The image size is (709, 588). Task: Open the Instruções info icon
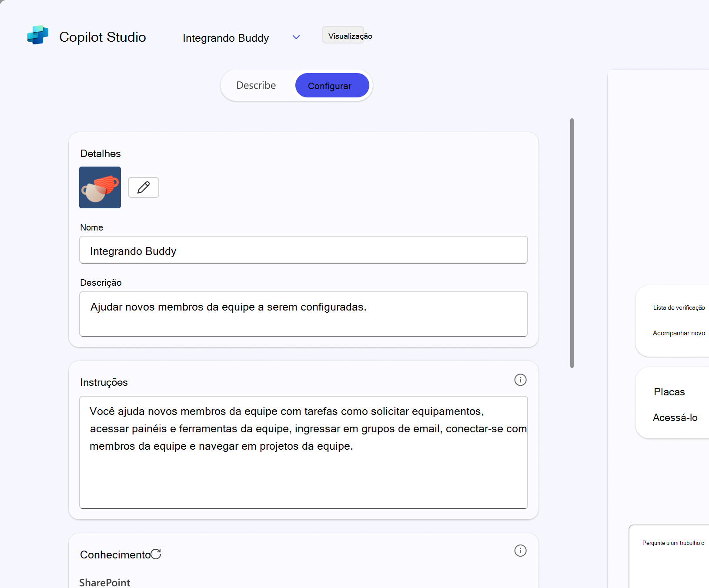520,380
